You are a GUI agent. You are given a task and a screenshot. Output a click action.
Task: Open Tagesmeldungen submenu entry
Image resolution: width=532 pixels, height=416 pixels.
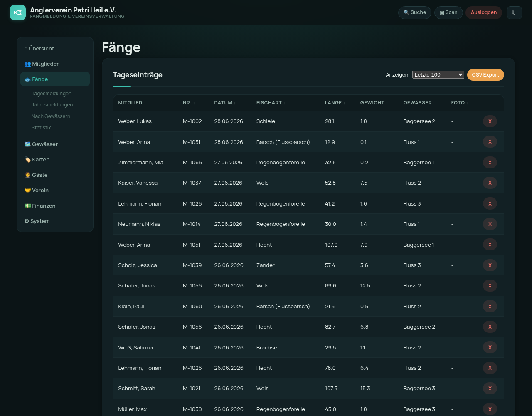[x=52, y=94]
